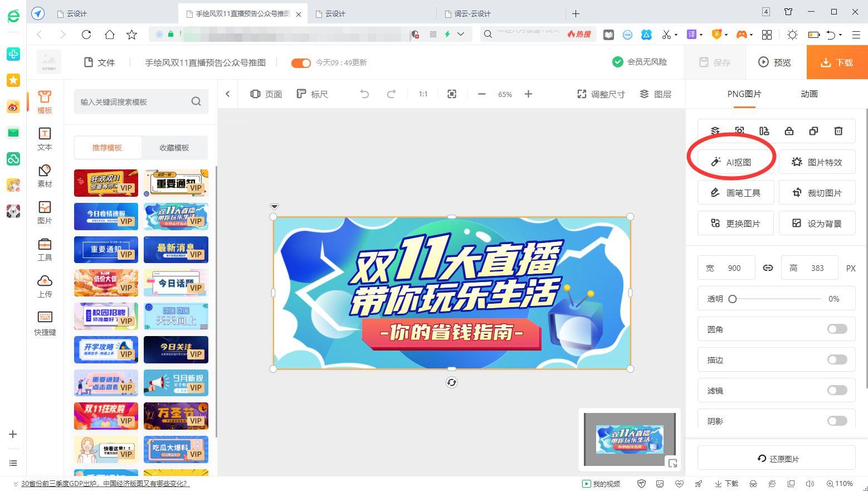Screen dimensions: 868x491
Task: Open the address bar dropdown arrow
Action: point(461,34)
